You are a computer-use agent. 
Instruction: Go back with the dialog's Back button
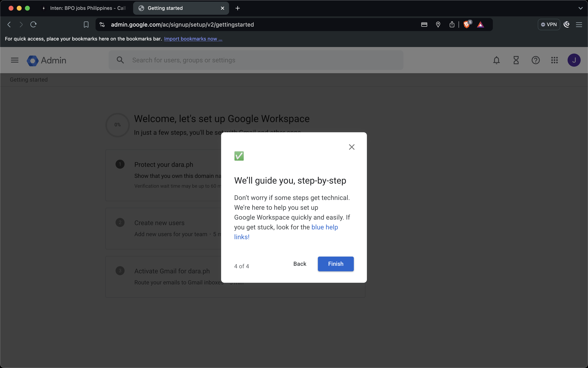(300, 264)
